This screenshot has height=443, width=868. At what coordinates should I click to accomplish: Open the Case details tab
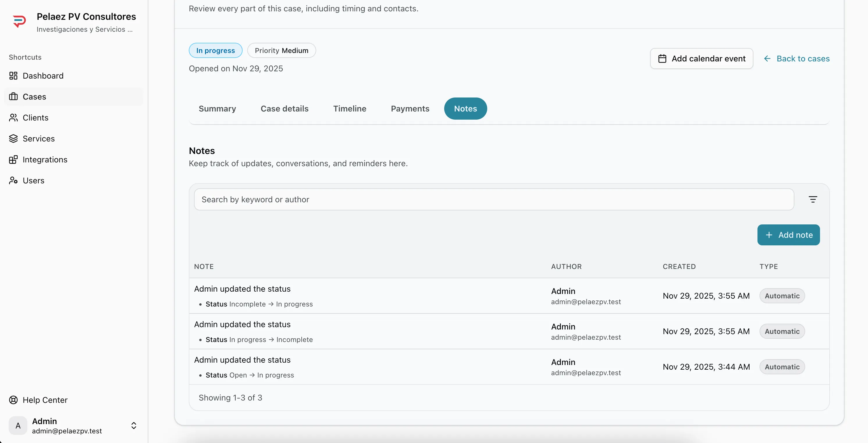[284, 109]
